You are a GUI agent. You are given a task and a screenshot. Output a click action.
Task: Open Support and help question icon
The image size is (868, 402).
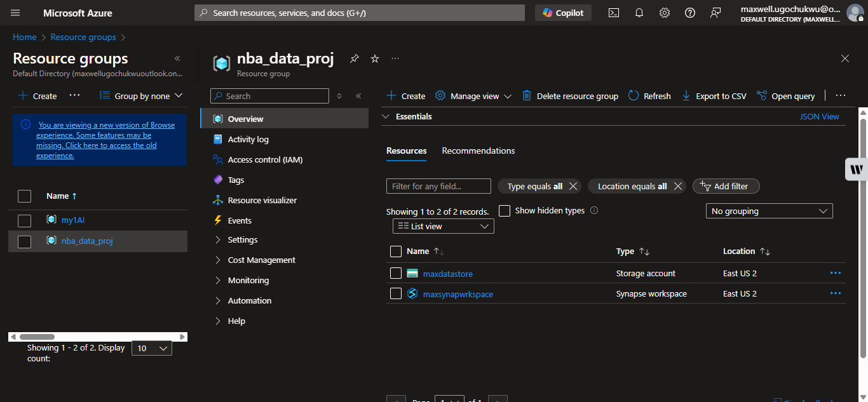pyautogui.click(x=690, y=13)
